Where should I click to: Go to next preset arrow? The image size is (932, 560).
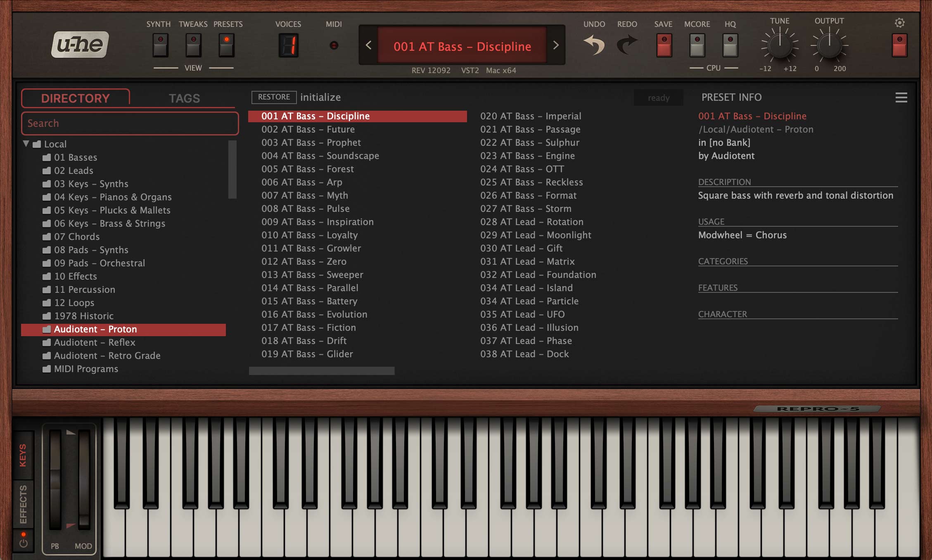click(556, 45)
